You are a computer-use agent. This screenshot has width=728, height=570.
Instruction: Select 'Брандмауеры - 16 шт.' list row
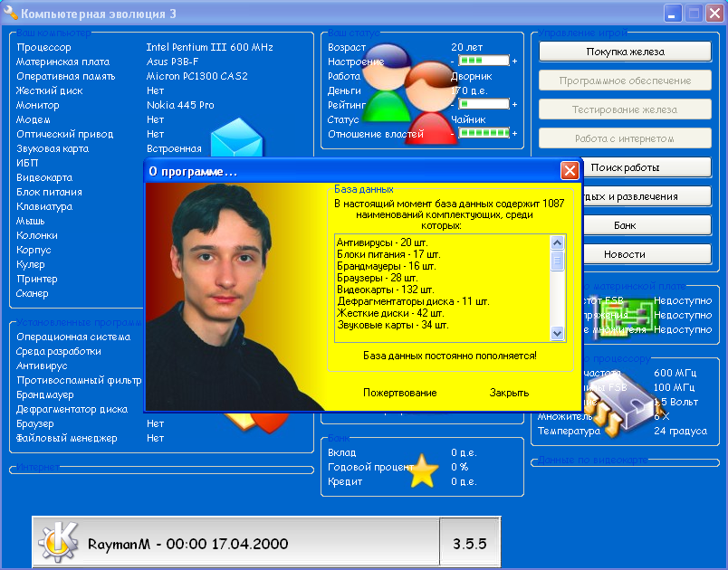442,266
